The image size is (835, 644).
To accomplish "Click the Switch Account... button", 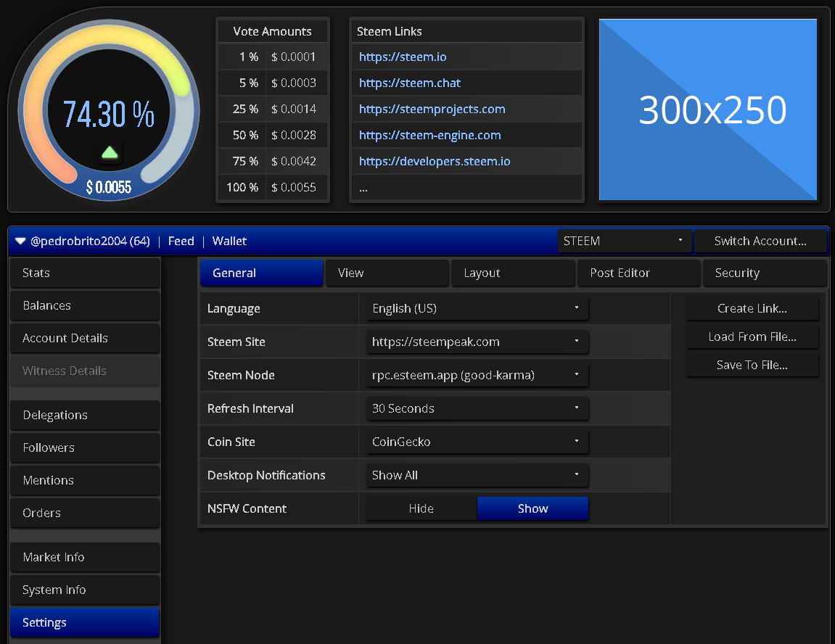I will (x=760, y=241).
